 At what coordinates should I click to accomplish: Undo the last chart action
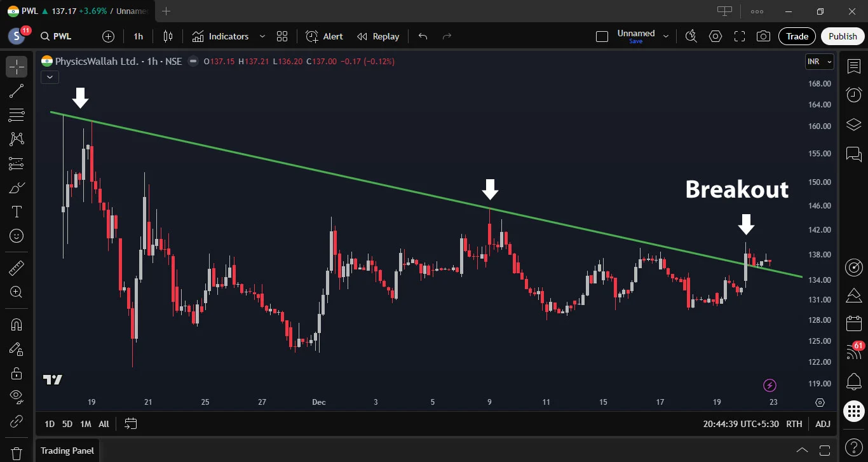[x=423, y=36]
